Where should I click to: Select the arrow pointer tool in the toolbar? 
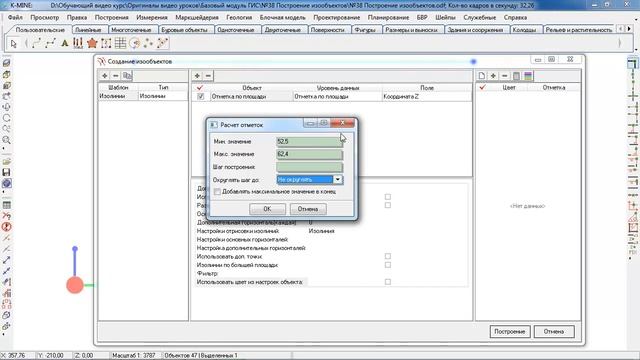click(x=14, y=43)
